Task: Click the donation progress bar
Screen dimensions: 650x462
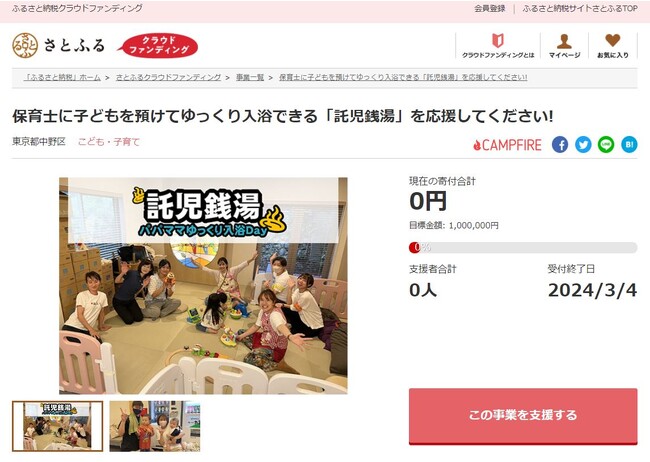Action: (523, 248)
